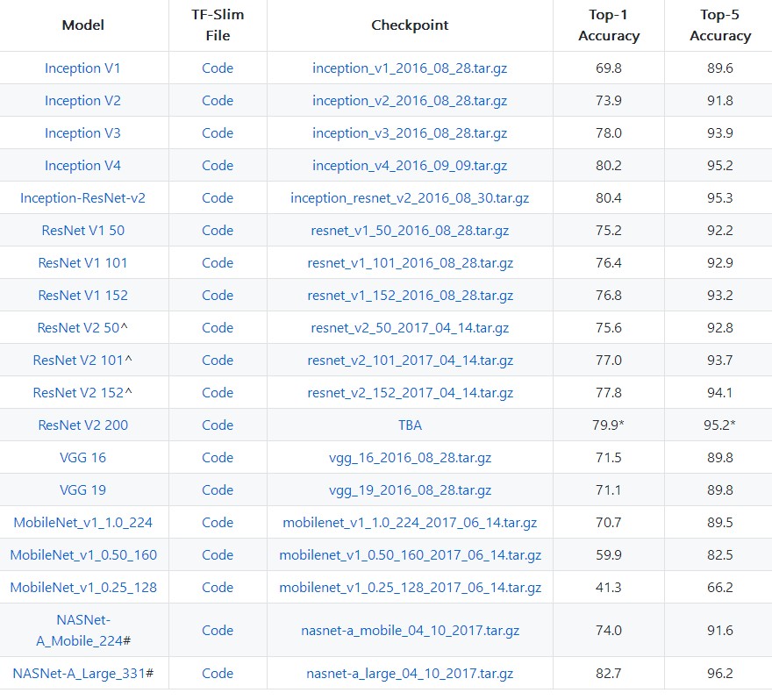Image resolution: width=772 pixels, height=700 pixels.
Task: Select the Top-5 Accuracy column header
Action: (x=720, y=25)
